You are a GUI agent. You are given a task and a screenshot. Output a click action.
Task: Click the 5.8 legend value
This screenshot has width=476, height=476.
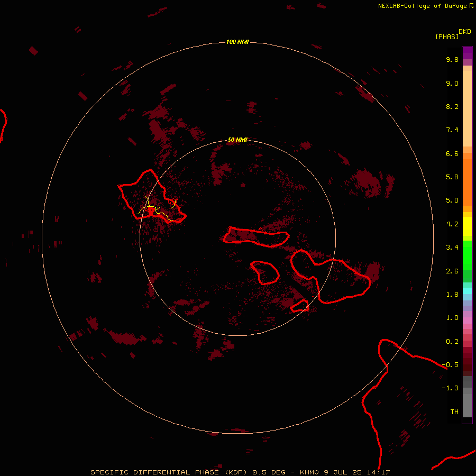452,177
